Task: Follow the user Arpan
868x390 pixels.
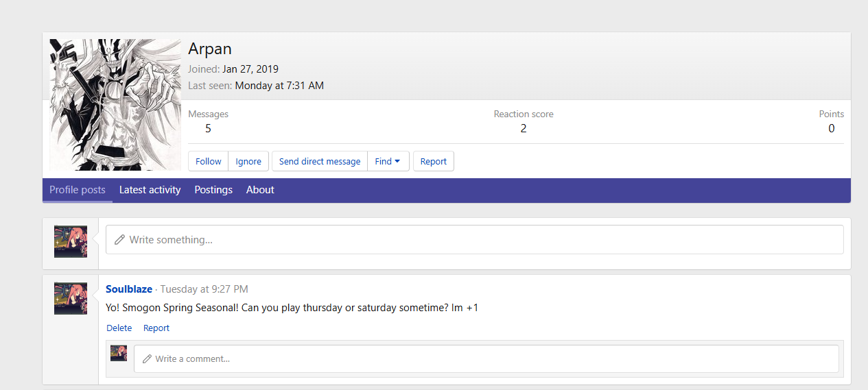Action: click(x=208, y=162)
